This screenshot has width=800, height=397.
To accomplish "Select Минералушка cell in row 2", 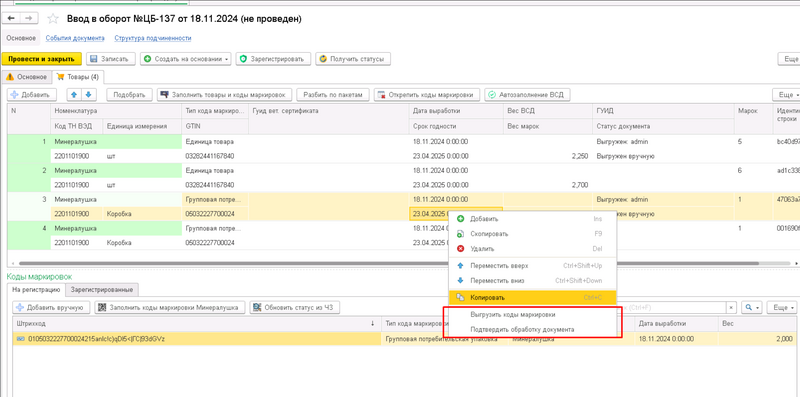I will pyautogui.click(x=116, y=170).
